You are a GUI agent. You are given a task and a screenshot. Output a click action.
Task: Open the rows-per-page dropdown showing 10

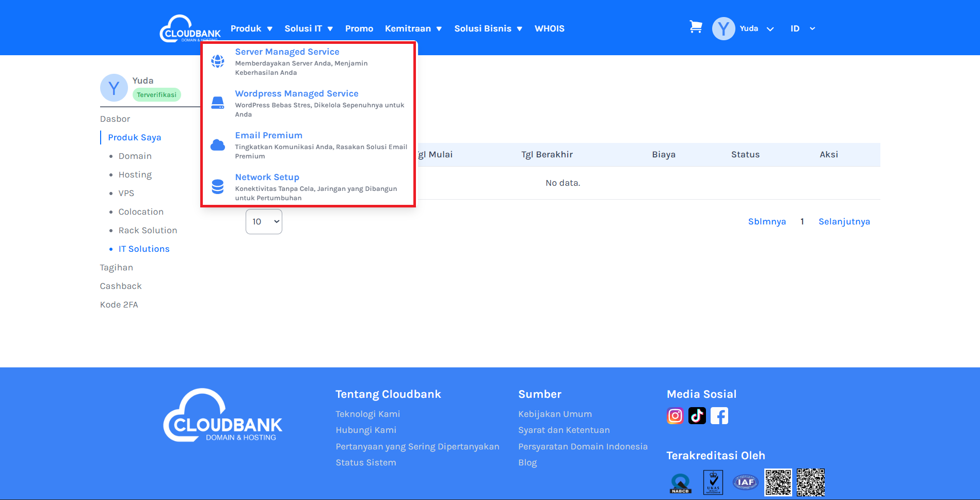[264, 221]
